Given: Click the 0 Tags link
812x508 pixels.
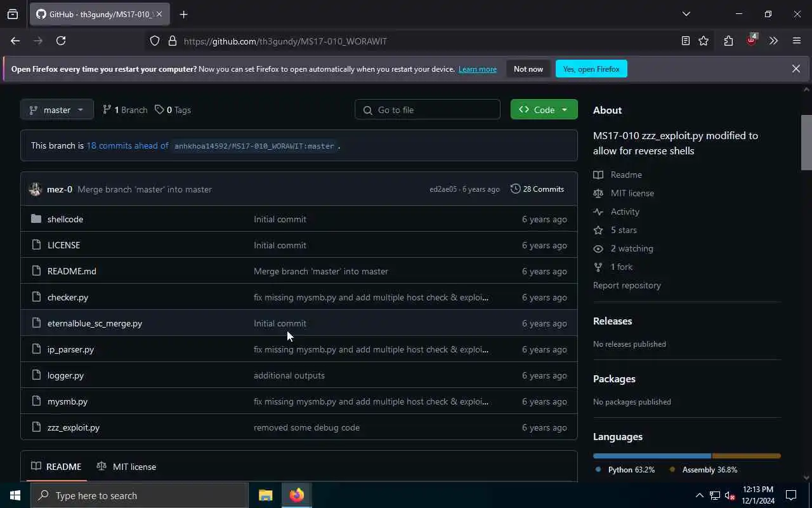Looking at the screenshot, I should click(173, 110).
